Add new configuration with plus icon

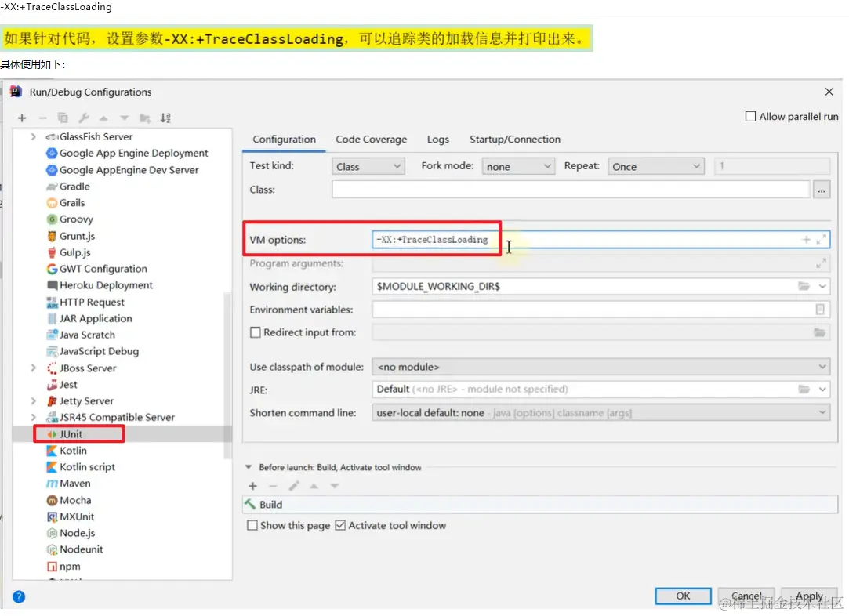tap(22, 118)
